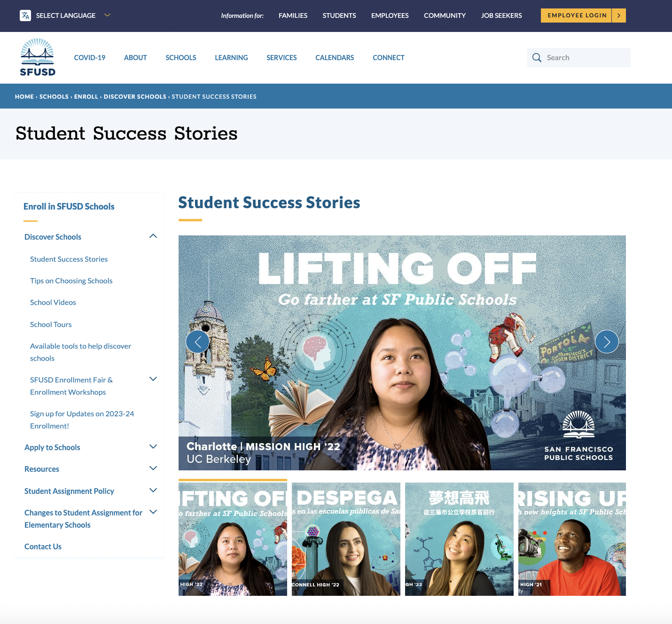Open the Learning main menu
The height and width of the screenshot is (624, 672).
click(231, 58)
